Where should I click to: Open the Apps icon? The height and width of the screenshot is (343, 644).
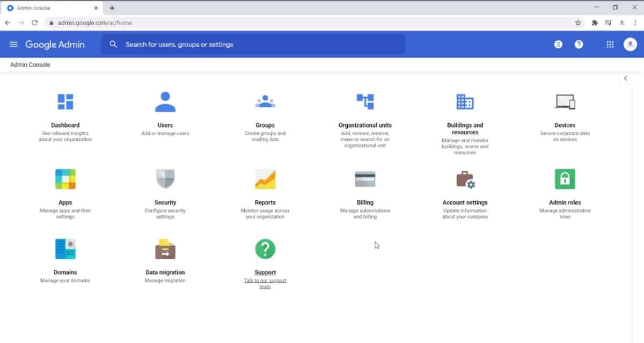pyautogui.click(x=65, y=179)
